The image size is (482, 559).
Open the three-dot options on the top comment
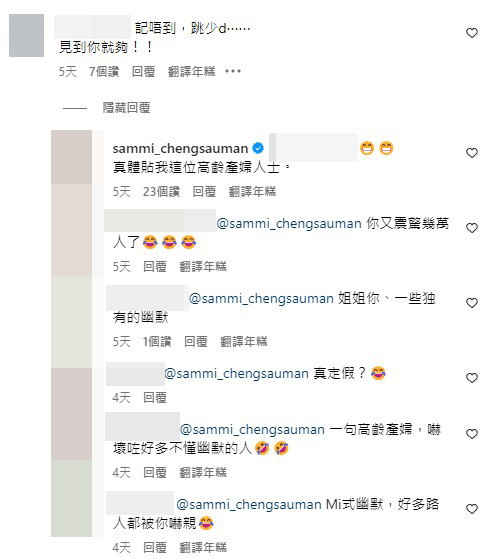(x=233, y=71)
